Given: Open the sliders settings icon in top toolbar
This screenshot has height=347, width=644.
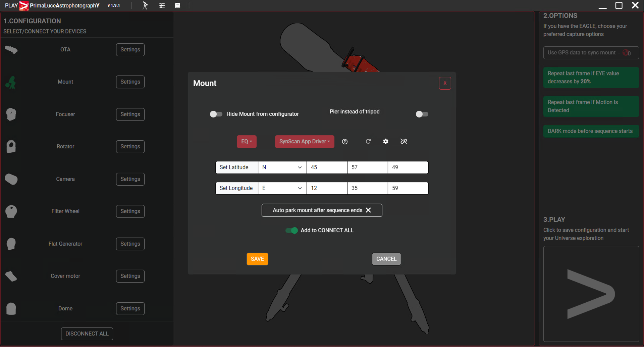Looking at the screenshot, I should [162, 5].
